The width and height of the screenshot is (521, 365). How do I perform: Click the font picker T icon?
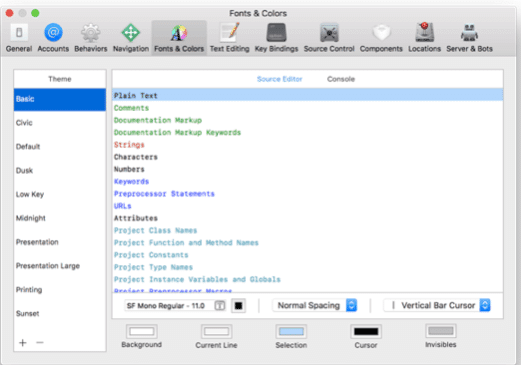(x=220, y=305)
